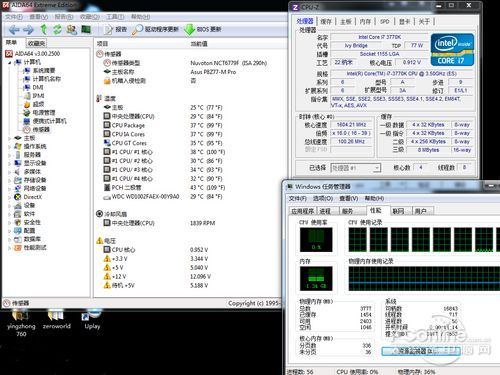Screen dimensions: 500x375
Task: Click the refresh toolbar icon
Action: click(57, 29)
